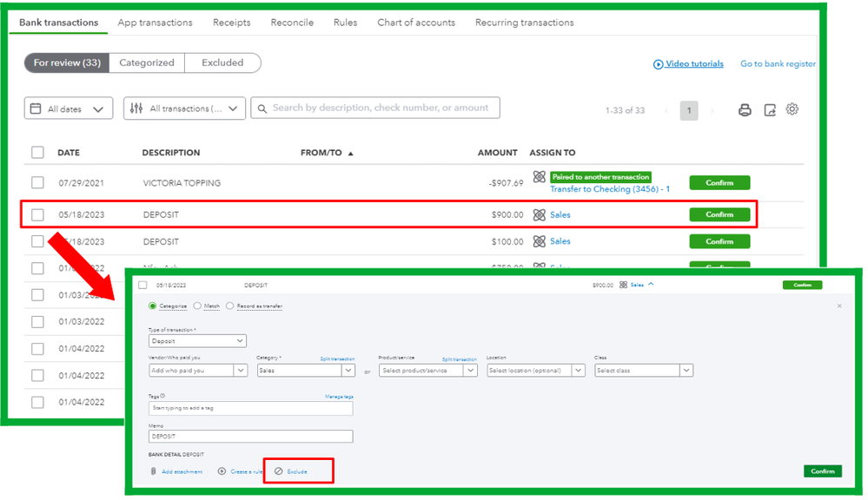This screenshot has width=868, height=500.
Task: Open the Reconcile tab
Action: click(x=292, y=23)
